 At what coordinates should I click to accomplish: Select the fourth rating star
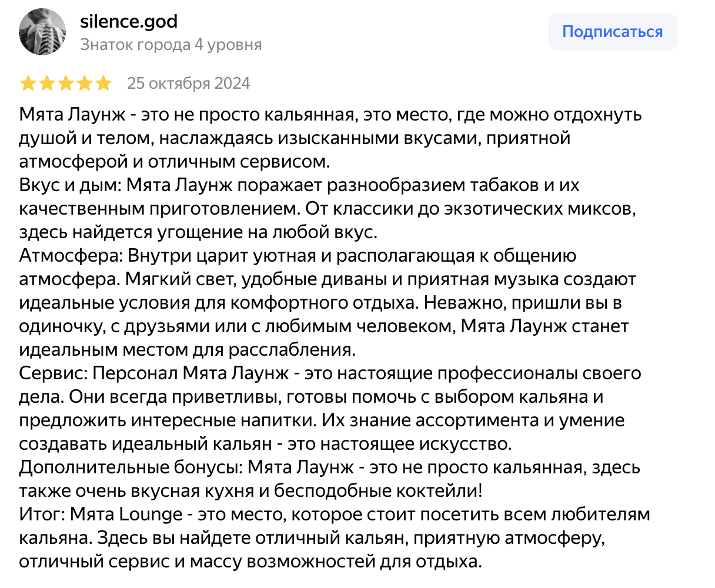[x=84, y=83]
